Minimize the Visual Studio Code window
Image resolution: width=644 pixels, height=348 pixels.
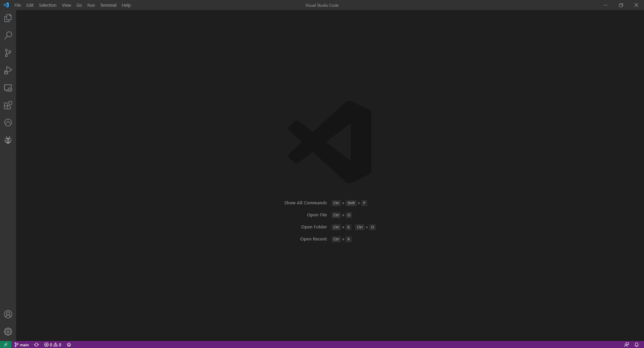[605, 5]
